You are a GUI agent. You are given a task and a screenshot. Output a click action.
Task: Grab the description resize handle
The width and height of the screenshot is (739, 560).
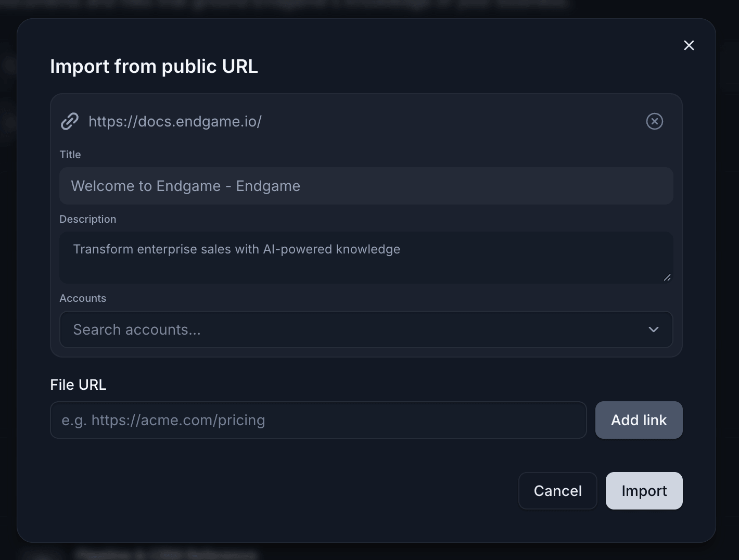point(667,277)
